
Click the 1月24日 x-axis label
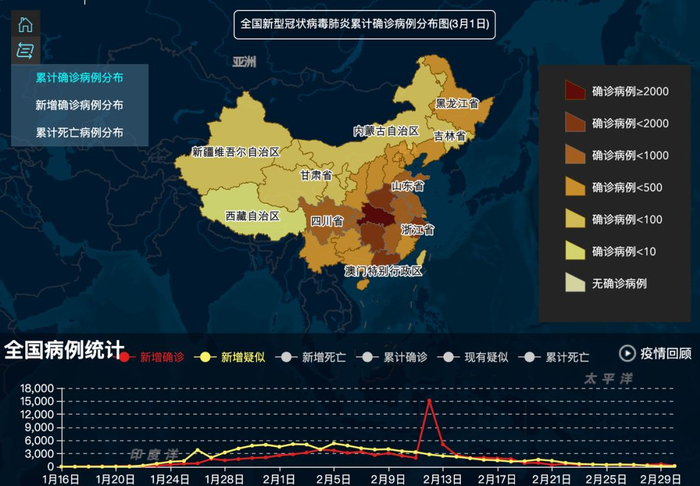coord(171,480)
